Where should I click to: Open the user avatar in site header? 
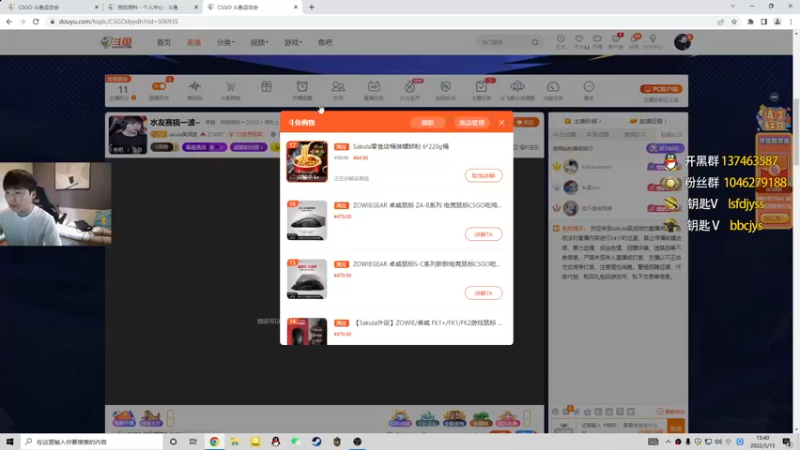point(682,42)
